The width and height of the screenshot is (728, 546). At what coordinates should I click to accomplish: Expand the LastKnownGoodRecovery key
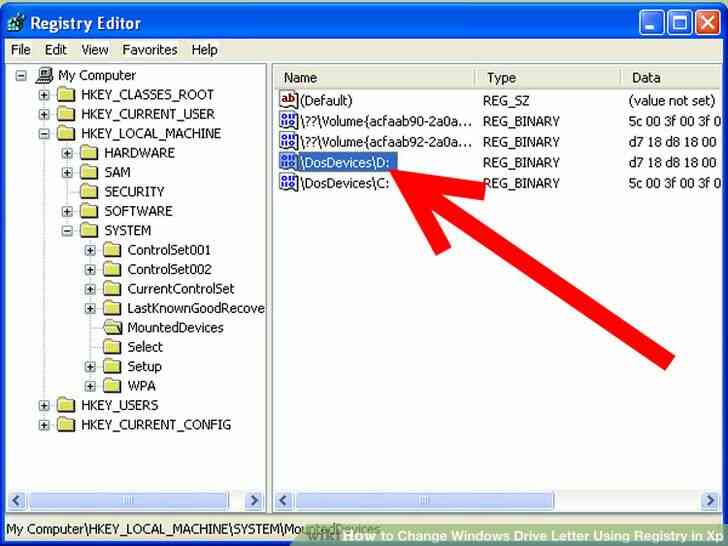click(x=91, y=308)
